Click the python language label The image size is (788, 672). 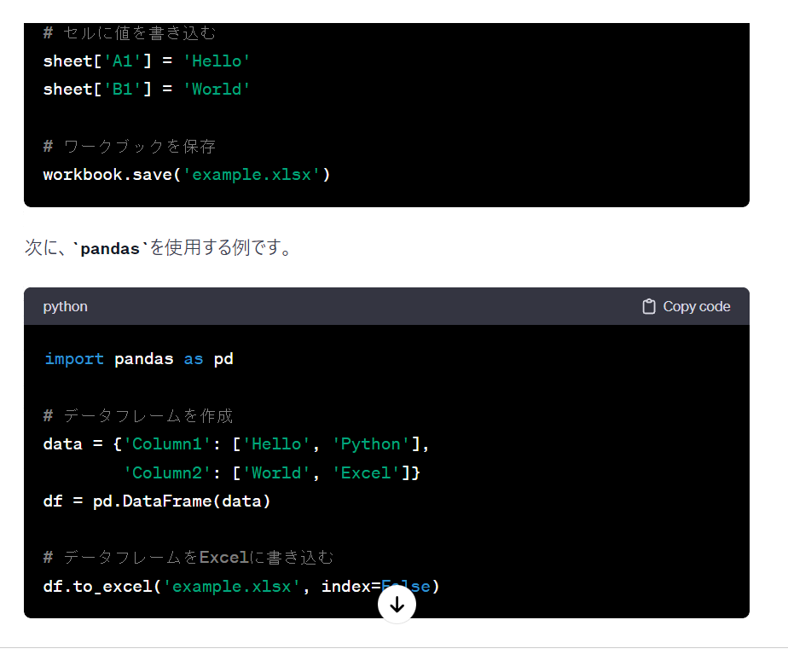(66, 307)
